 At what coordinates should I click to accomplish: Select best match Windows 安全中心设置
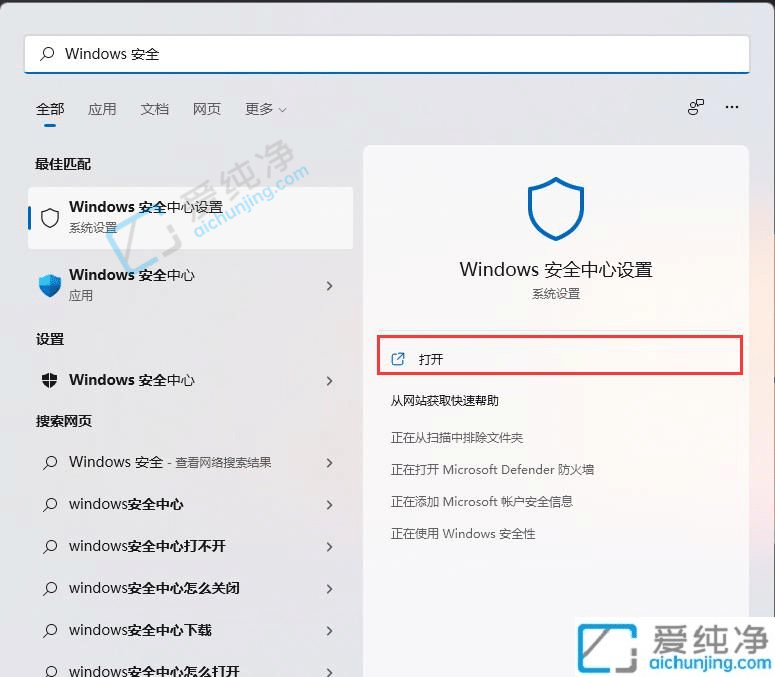[191, 218]
